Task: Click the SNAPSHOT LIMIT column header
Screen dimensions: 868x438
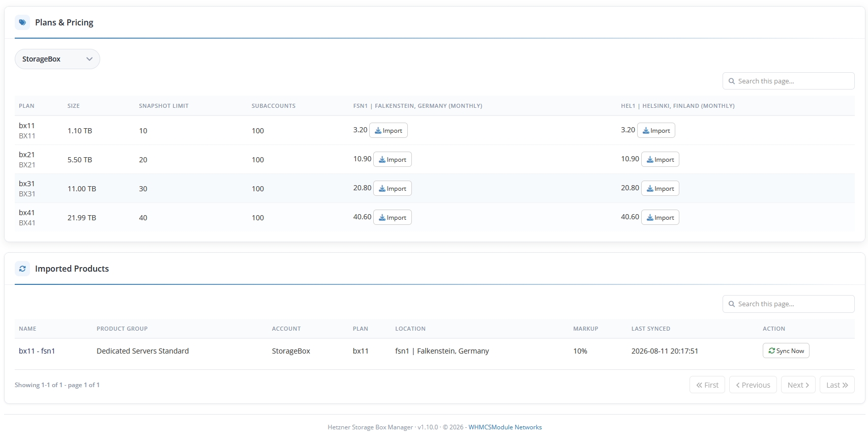Action: tap(164, 106)
